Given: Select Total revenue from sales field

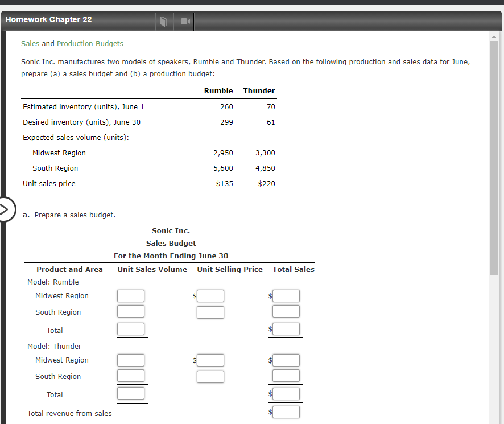Looking at the screenshot, I should coord(286,413).
